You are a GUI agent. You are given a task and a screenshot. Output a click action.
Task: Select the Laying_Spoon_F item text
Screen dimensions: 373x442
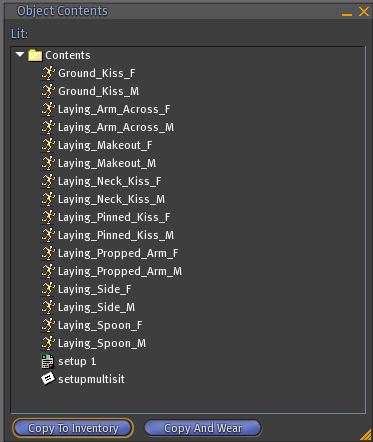[100, 325]
